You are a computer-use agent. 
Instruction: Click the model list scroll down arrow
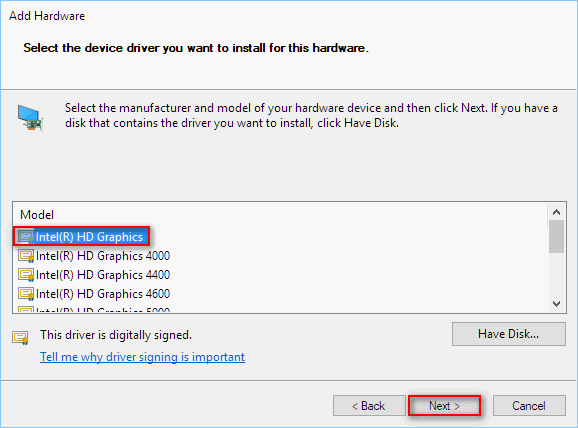(557, 304)
